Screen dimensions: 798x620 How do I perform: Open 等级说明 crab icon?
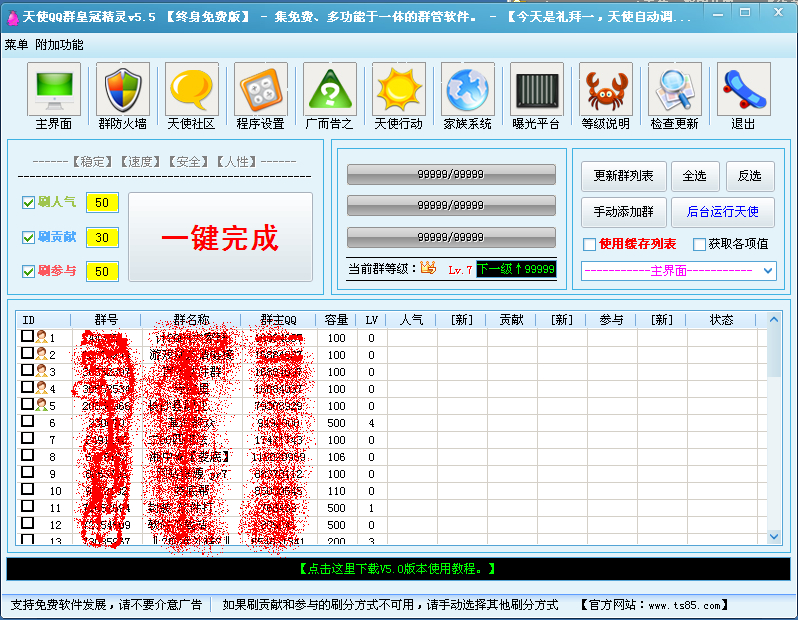point(606,89)
